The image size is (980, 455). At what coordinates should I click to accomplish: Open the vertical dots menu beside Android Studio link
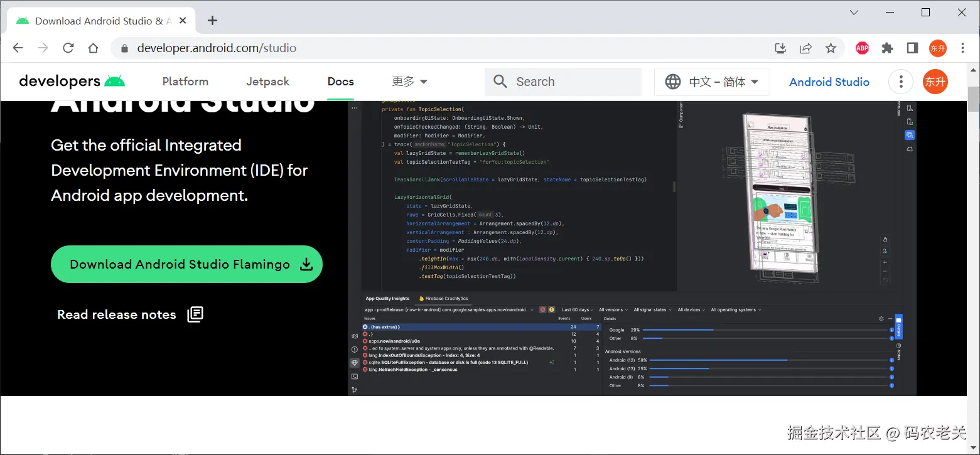(901, 82)
